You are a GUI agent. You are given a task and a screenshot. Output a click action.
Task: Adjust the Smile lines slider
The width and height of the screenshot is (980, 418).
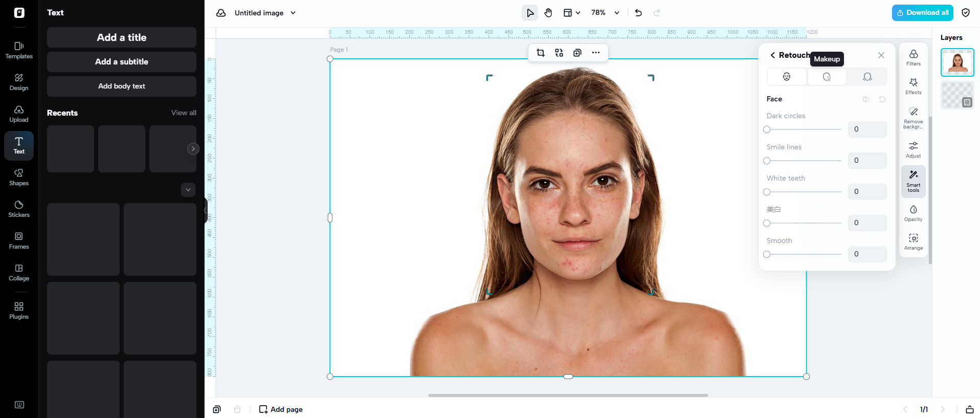tap(804, 161)
